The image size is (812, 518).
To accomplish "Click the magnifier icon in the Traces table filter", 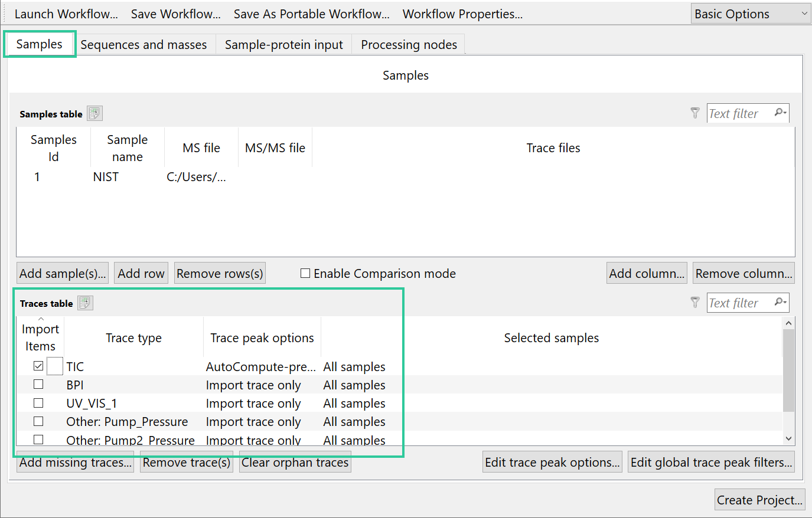I will [x=780, y=302].
